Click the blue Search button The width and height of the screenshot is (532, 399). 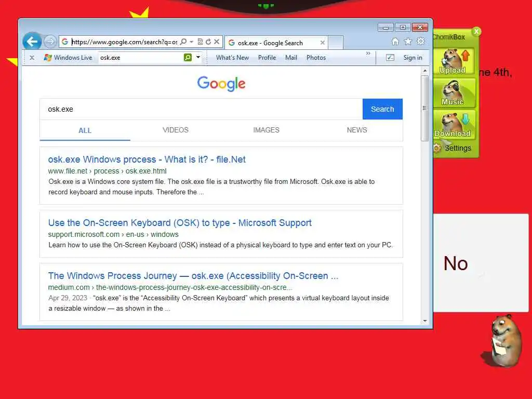click(x=382, y=109)
